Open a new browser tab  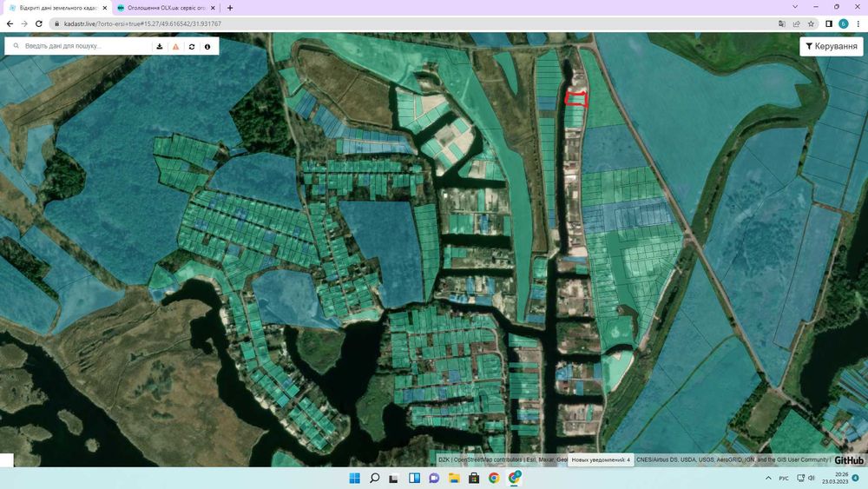pos(230,8)
